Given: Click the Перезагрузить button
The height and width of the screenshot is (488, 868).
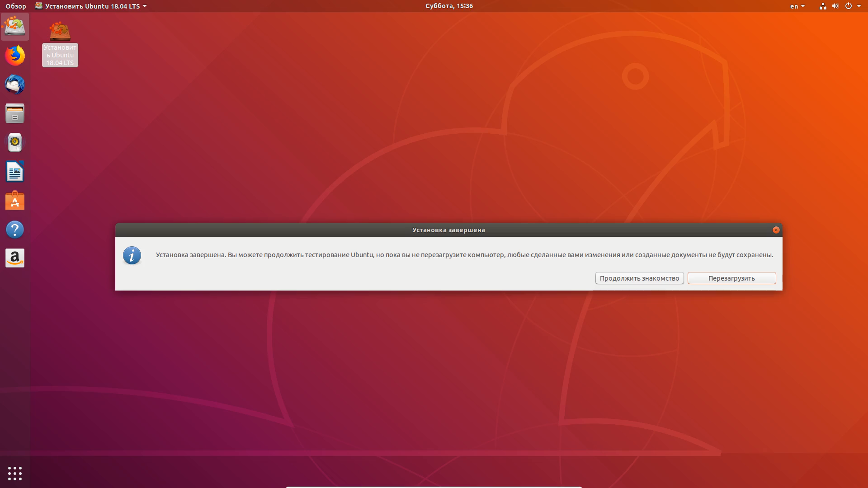Looking at the screenshot, I should (731, 278).
